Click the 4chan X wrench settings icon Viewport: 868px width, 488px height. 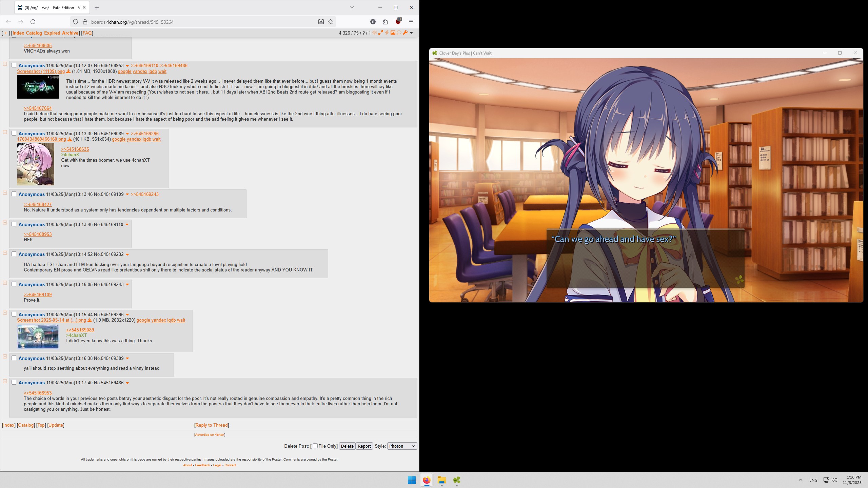point(405,33)
